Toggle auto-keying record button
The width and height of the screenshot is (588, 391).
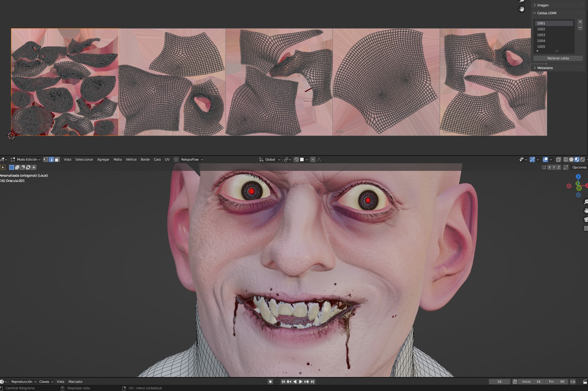(270, 382)
